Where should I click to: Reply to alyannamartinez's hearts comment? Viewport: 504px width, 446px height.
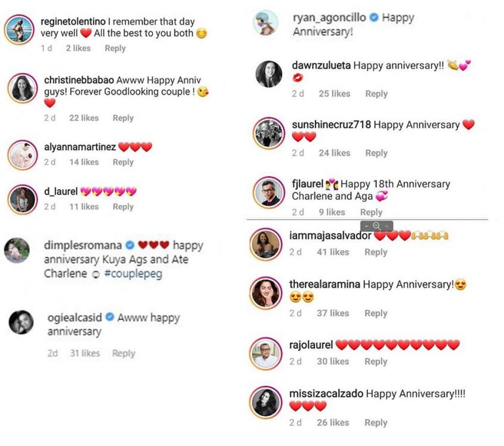[123, 162]
